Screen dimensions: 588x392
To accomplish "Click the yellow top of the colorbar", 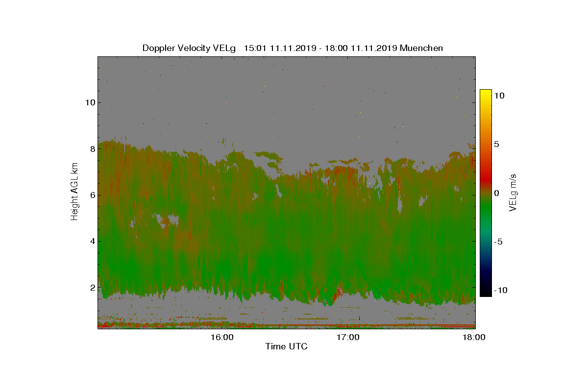I will (486, 93).
